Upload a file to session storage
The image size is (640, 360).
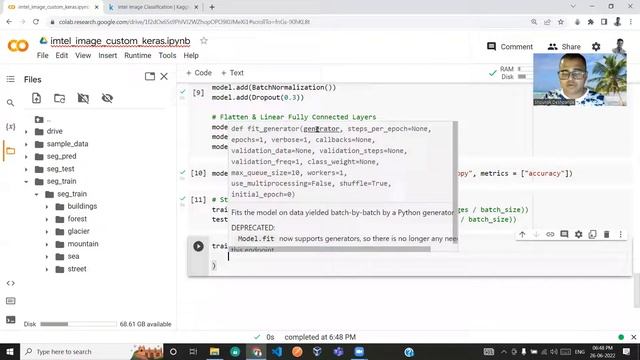point(36,98)
